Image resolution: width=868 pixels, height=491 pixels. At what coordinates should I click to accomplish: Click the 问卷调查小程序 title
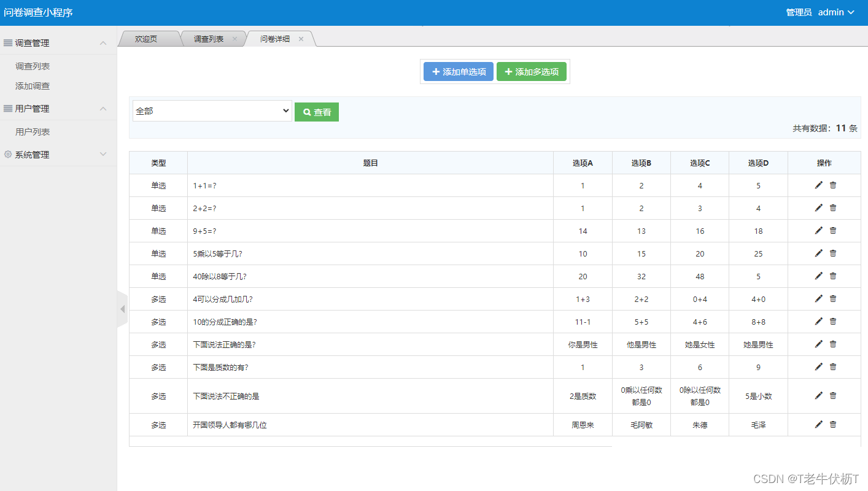[x=38, y=12]
